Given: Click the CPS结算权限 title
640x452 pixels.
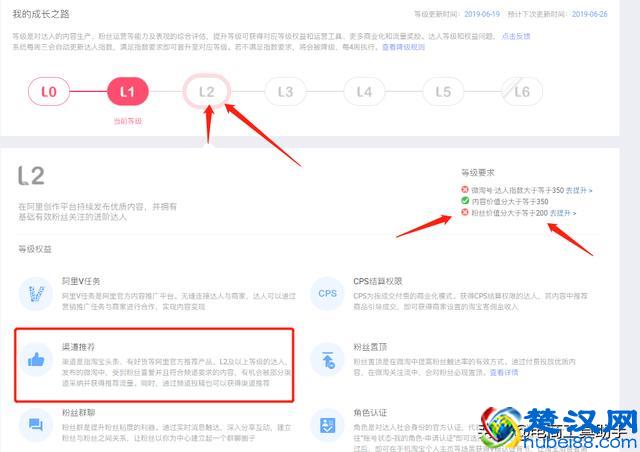Looking at the screenshot, I should point(378,281).
